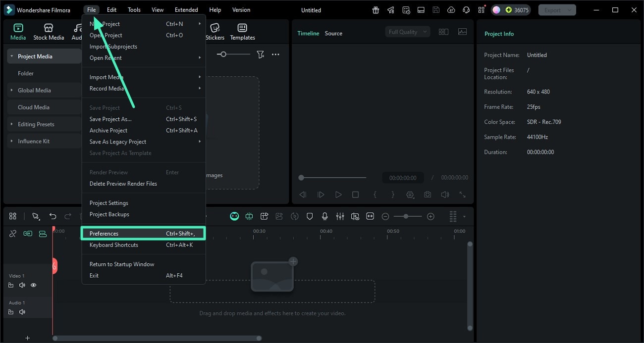Open the three-dot more options menu
The height and width of the screenshot is (343, 644).
(275, 54)
